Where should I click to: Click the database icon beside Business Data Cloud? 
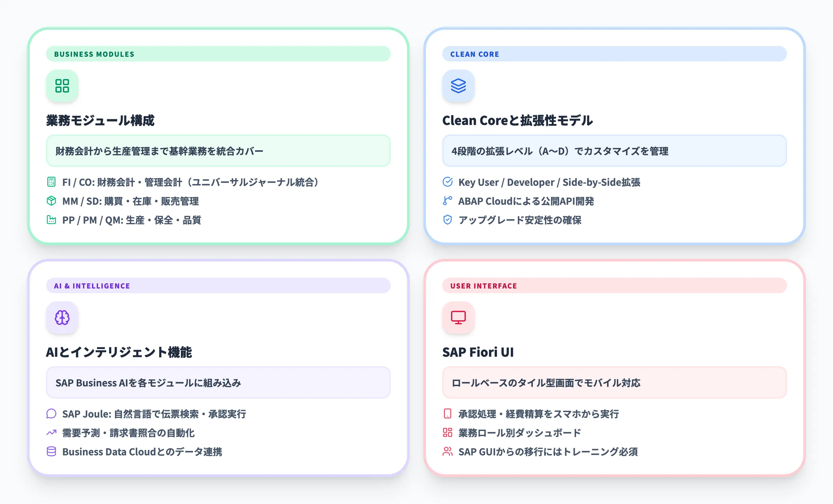tap(51, 452)
